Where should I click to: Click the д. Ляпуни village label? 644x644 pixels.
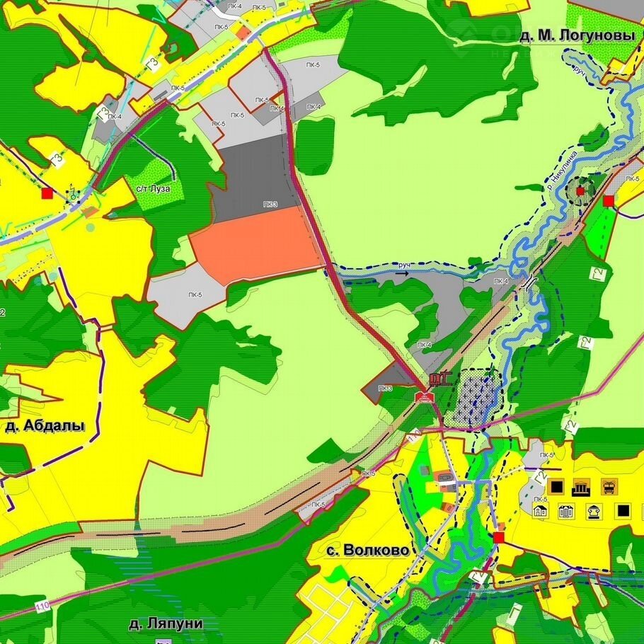point(166,623)
